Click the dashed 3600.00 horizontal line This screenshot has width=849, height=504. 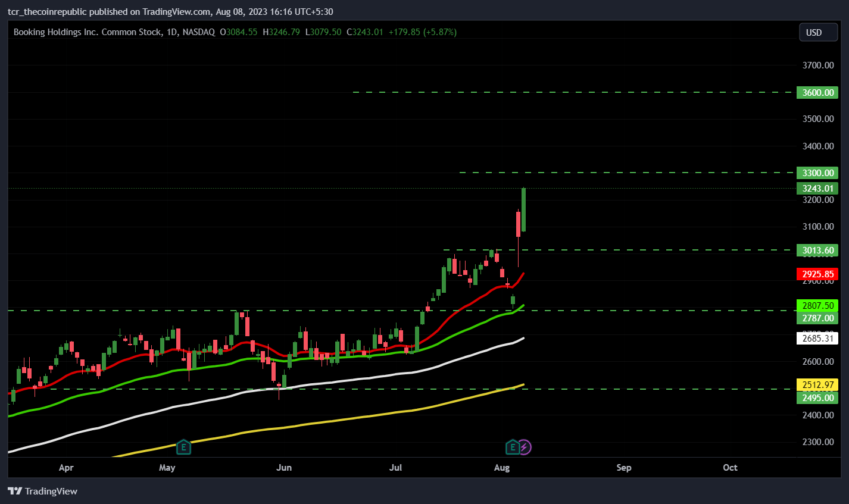coord(574,92)
